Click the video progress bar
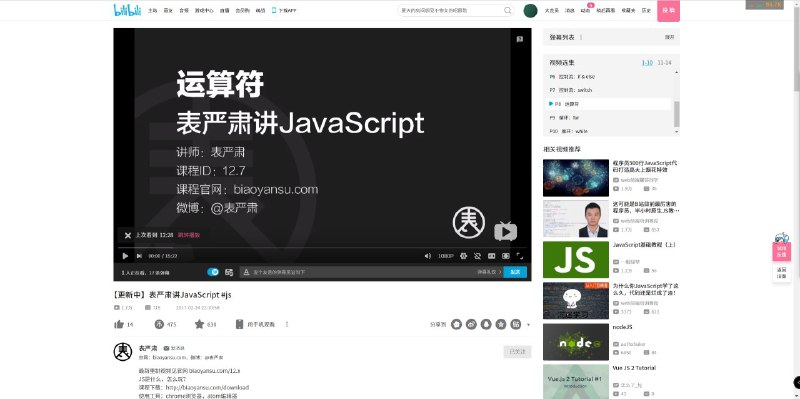The image size is (800, 399). pyautogui.click(x=322, y=248)
